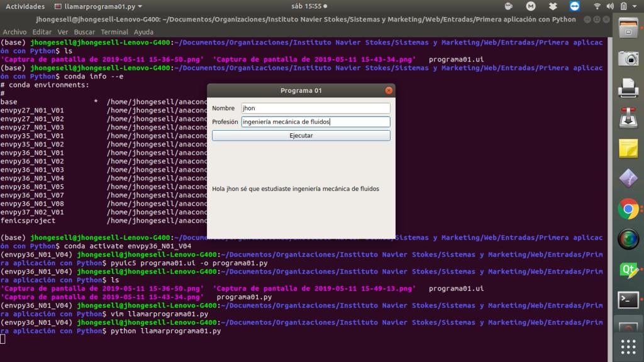This screenshot has height=362, width=644.
Task: Open the printer app in the dock
Action: (628, 88)
